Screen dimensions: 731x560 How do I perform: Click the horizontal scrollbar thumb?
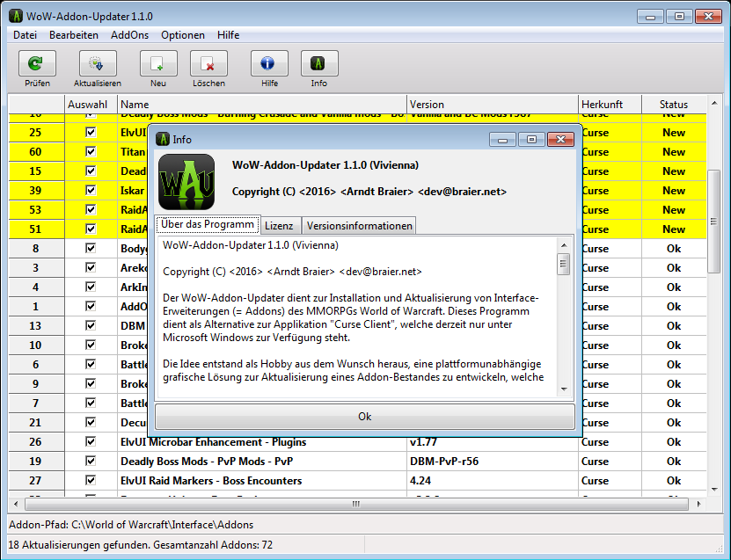[x=356, y=504]
